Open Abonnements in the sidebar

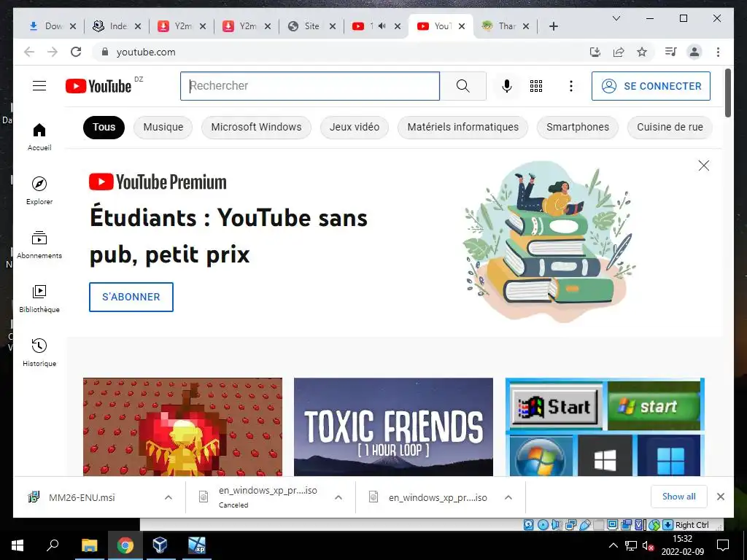click(39, 245)
